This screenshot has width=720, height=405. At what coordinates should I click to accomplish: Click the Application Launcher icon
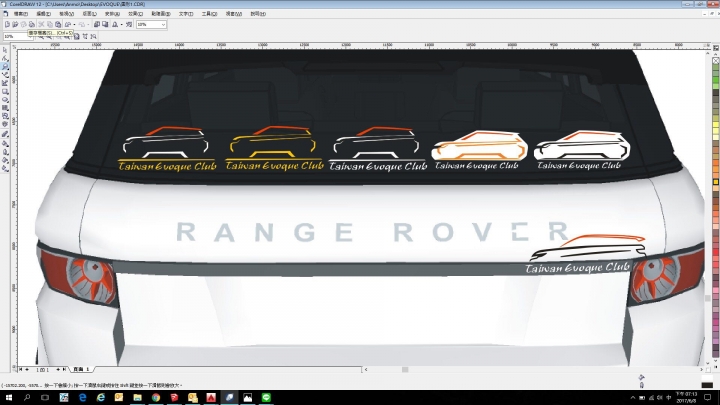(115, 24)
